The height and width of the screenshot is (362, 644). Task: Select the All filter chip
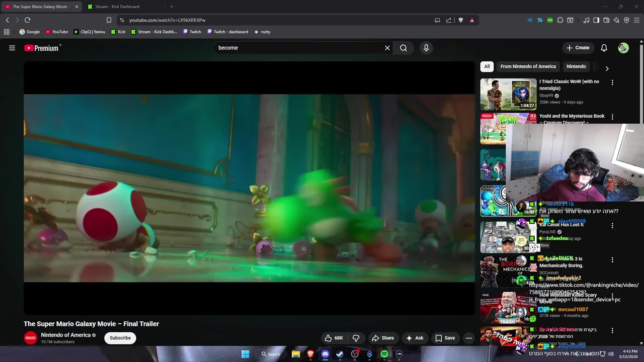[487, 66]
